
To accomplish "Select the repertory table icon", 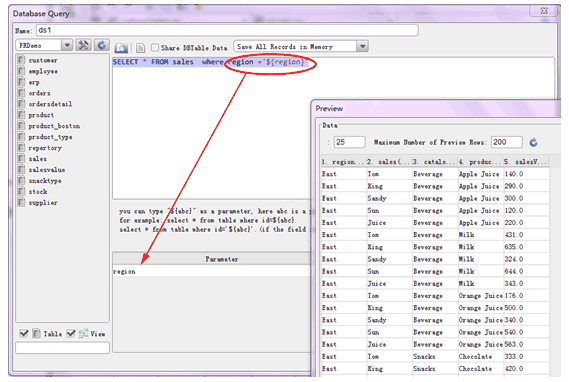I will [21, 148].
